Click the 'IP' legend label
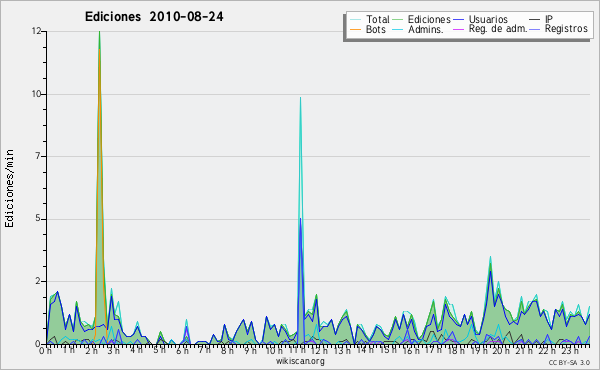 tap(549, 19)
